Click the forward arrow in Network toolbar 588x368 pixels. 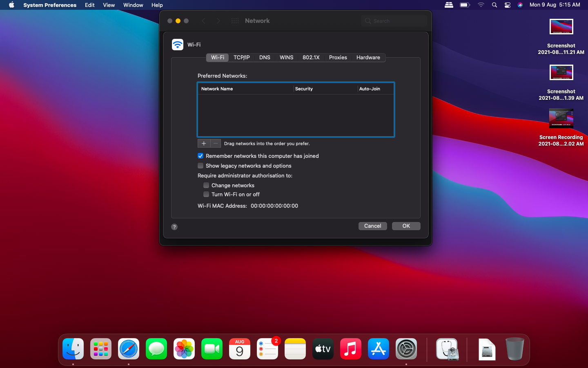point(218,21)
